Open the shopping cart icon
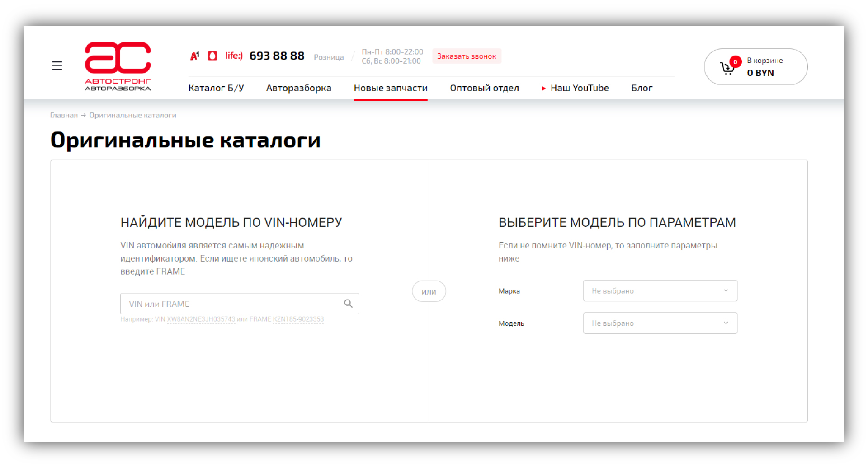Viewport: 868px width, 468px height. (x=727, y=68)
